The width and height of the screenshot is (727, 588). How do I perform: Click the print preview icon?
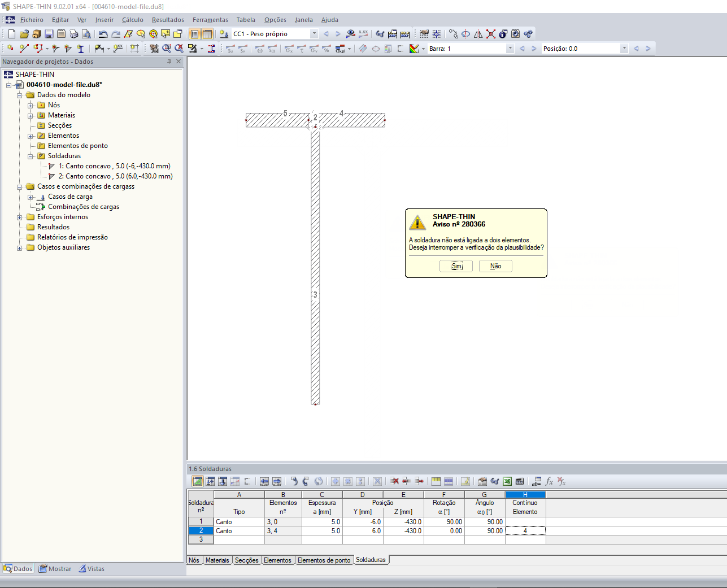pyautogui.click(x=86, y=34)
